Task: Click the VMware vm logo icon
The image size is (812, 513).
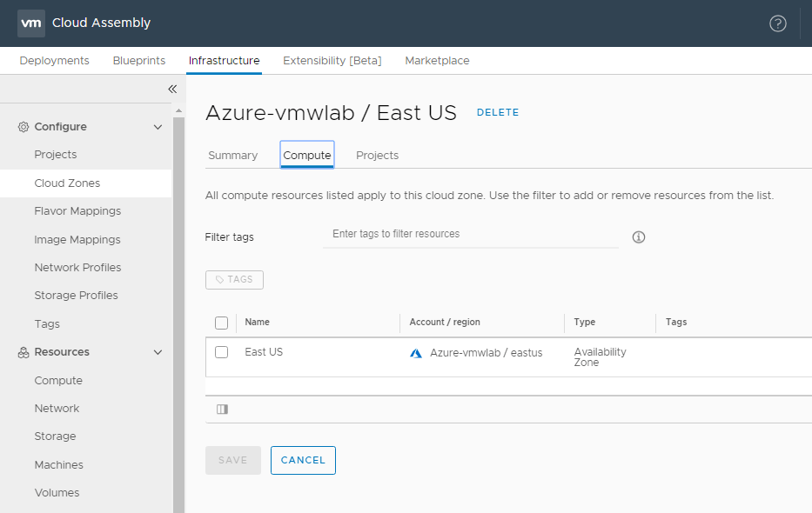Action: click(31, 23)
